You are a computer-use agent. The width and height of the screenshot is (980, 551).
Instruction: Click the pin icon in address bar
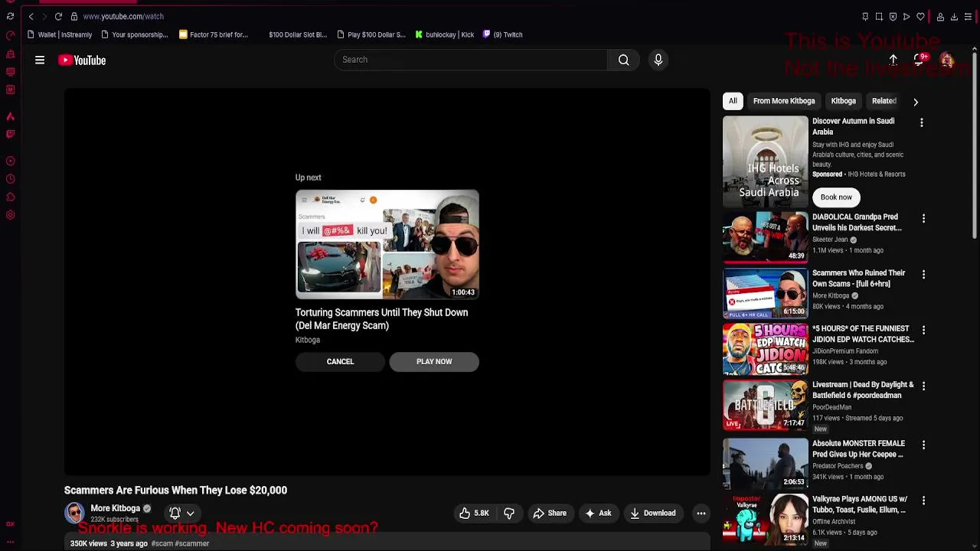click(865, 17)
